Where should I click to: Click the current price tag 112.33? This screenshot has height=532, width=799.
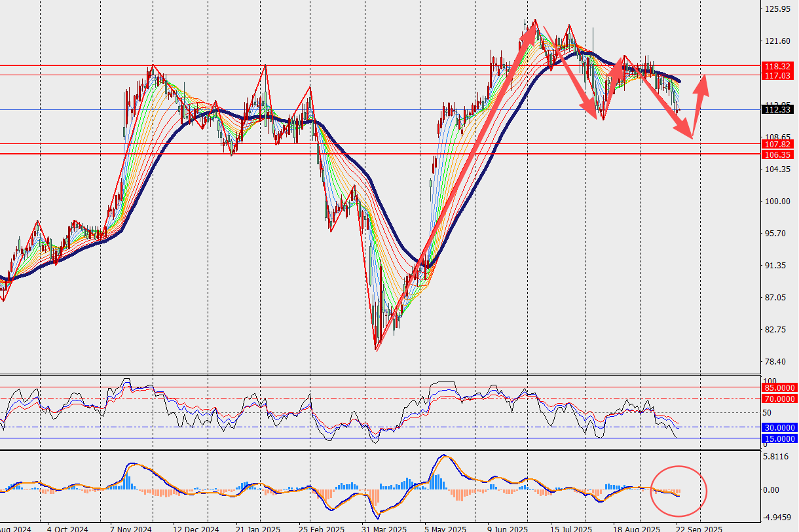(x=778, y=110)
